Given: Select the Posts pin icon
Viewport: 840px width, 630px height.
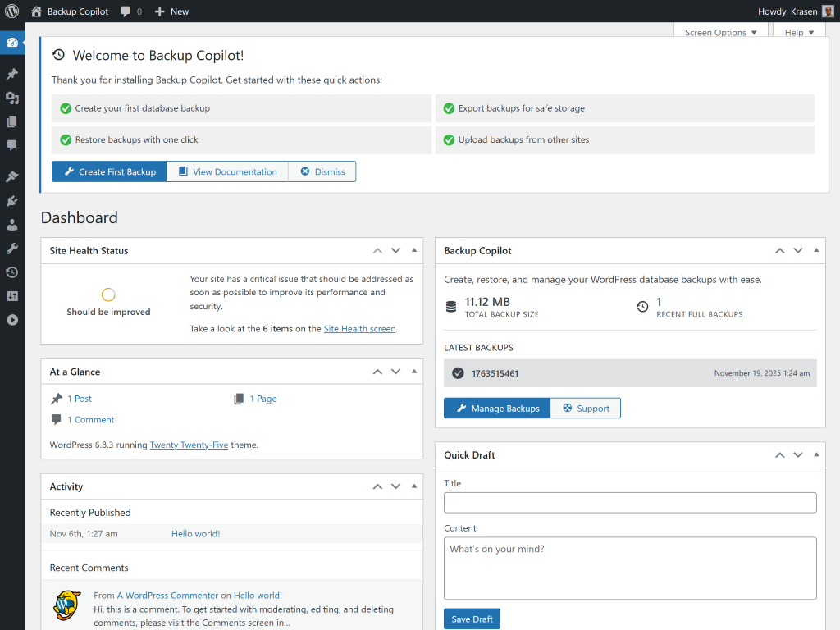Looking at the screenshot, I should 12,74.
